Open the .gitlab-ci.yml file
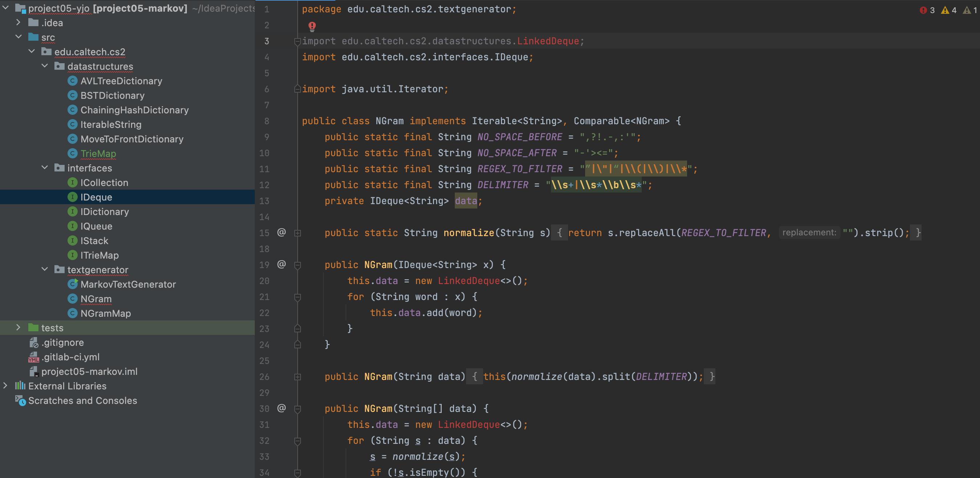The height and width of the screenshot is (478, 980). coord(70,357)
